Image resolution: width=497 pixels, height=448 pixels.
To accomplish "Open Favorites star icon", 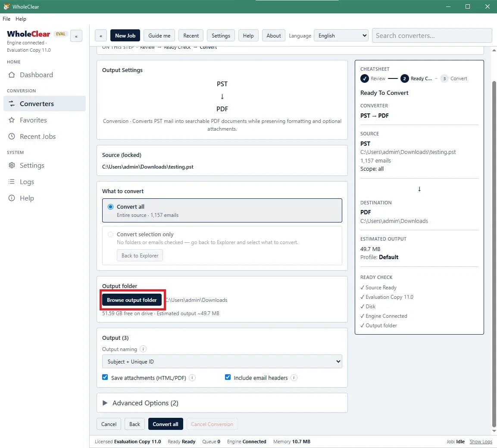I will click(12, 120).
